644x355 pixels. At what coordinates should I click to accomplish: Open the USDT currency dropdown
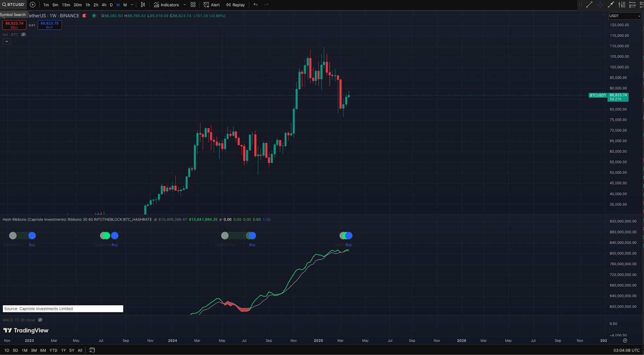(x=624, y=16)
